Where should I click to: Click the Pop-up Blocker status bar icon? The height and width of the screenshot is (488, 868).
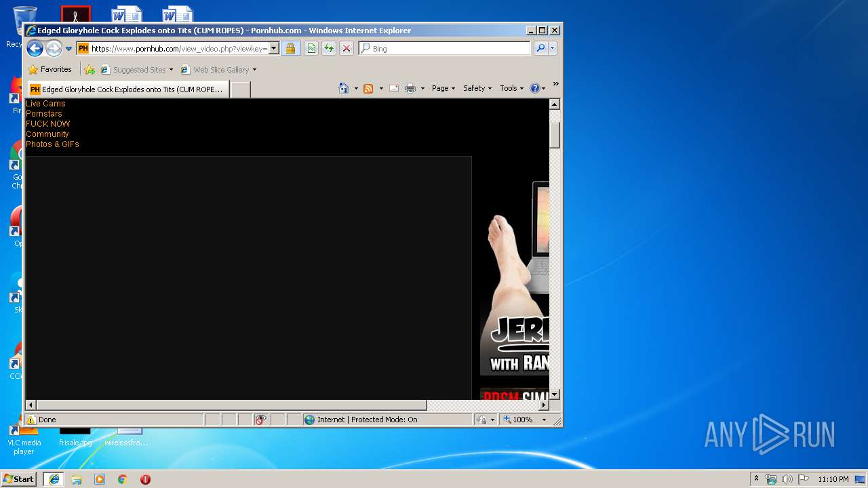(261, 420)
